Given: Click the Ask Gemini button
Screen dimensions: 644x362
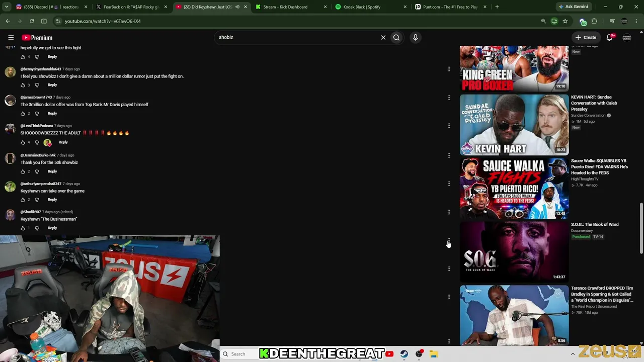Looking at the screenshot, I should [x=573, y=7].
